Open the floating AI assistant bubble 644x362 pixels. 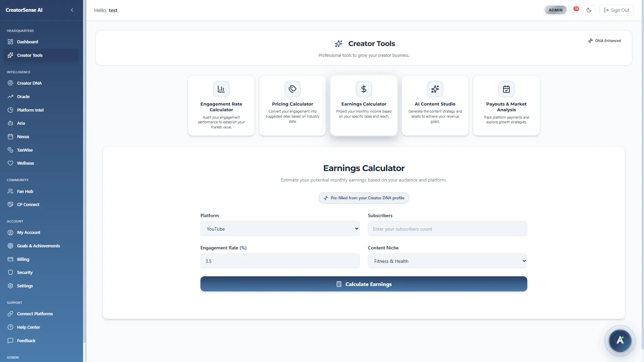(x=619, y=340)
